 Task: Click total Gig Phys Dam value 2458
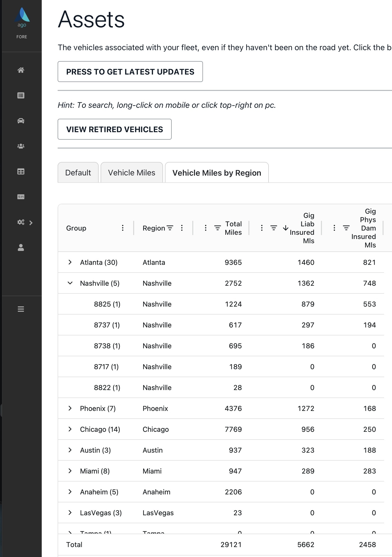click(x=367, y=545)
